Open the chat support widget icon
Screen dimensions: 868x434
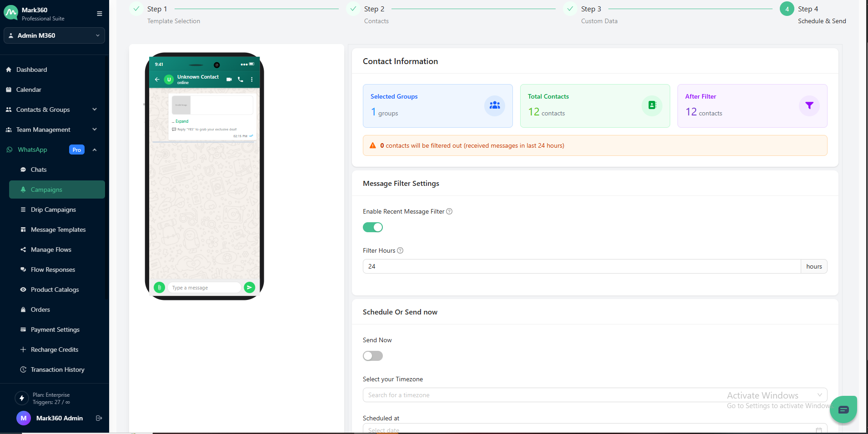(x=843, y=409)
